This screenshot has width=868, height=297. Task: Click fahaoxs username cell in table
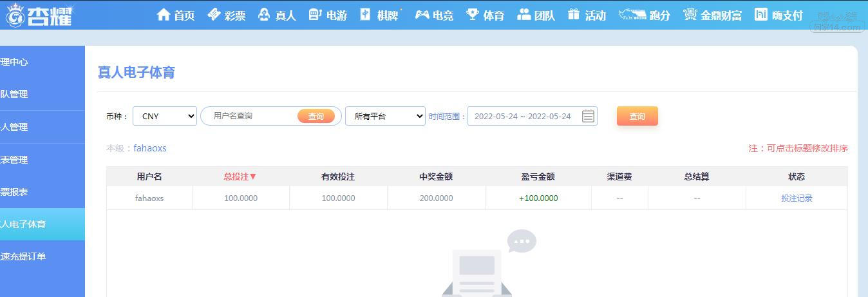point(149,198)
